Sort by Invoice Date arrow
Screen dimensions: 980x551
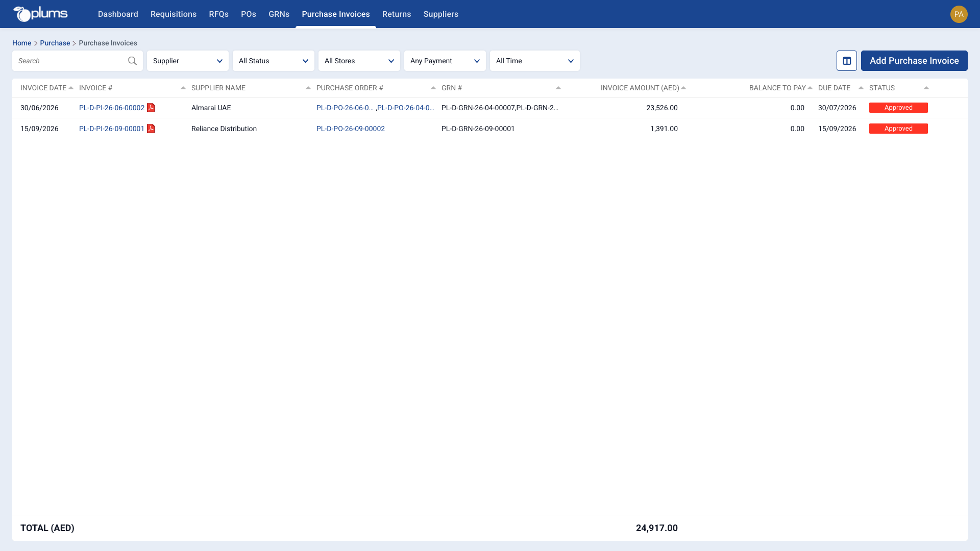pos(71,88)
